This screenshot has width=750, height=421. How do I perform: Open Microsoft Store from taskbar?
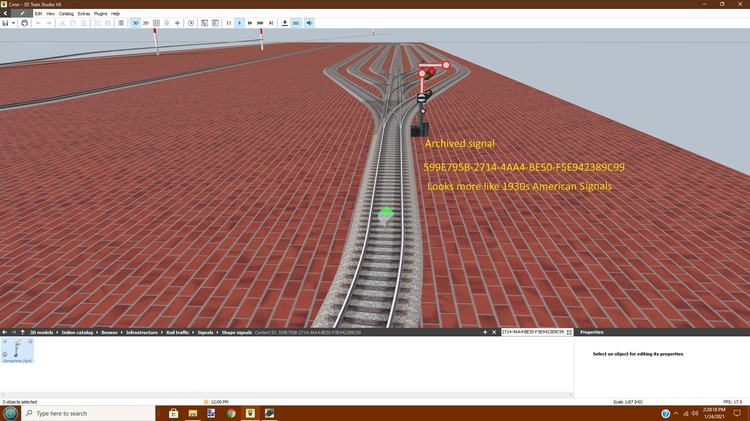[173, 413]
